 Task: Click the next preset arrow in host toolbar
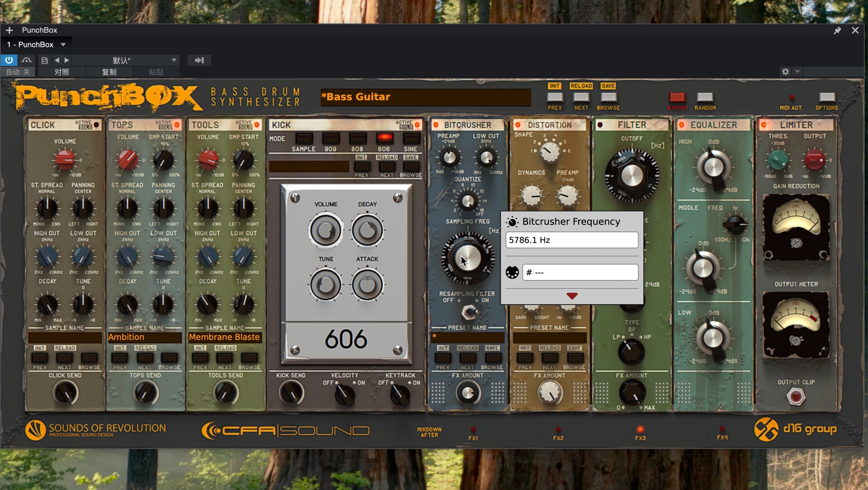(x=67, y=60)
